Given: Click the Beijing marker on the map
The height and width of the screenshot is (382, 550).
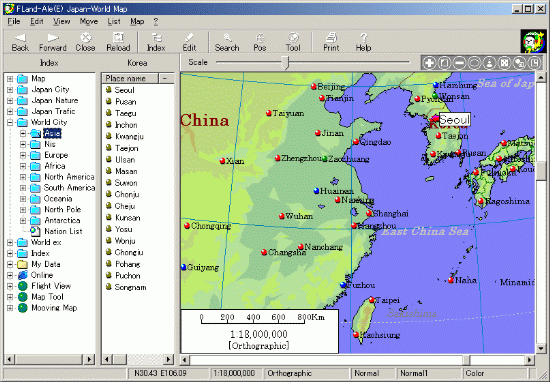Looking at the screenshot, I should click(314, 86).
